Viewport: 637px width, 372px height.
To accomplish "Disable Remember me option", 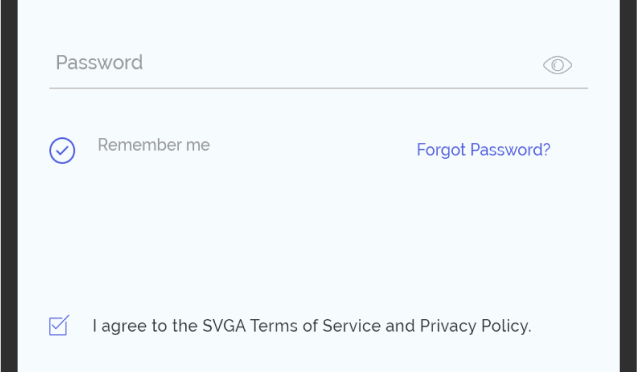I will tap(62, 151).
